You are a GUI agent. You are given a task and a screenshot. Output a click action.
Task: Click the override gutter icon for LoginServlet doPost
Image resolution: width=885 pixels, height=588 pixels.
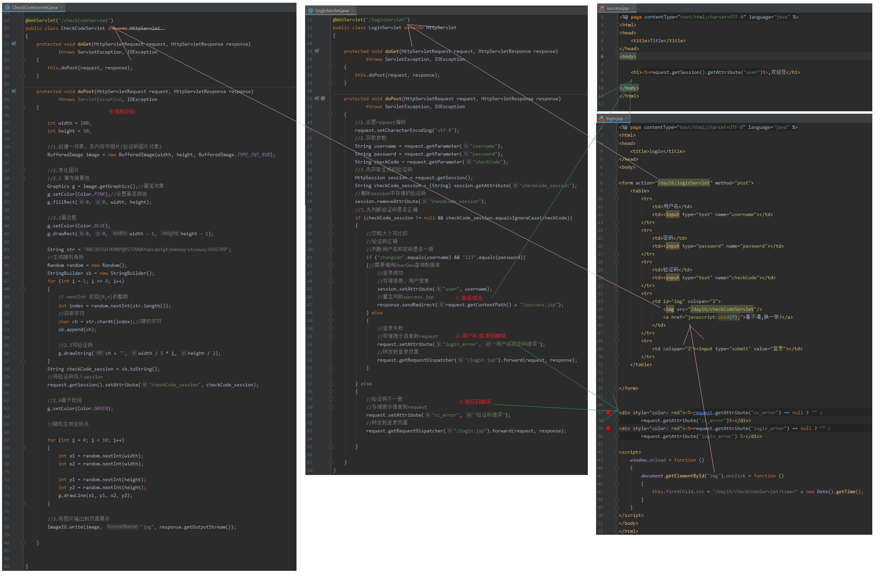pos(317,98)
